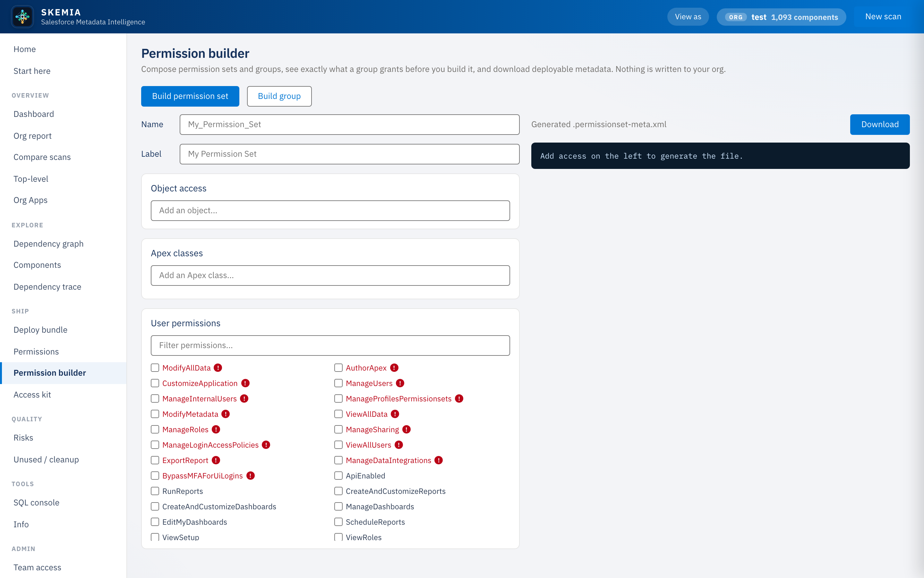Switch to Build group tab

279,96
